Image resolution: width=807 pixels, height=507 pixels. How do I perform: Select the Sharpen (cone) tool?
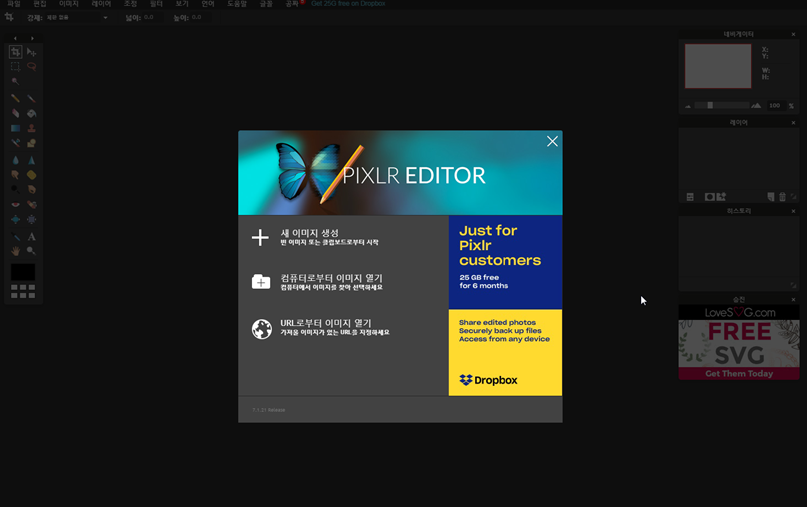pyautogui.click(x=31, y=160)
